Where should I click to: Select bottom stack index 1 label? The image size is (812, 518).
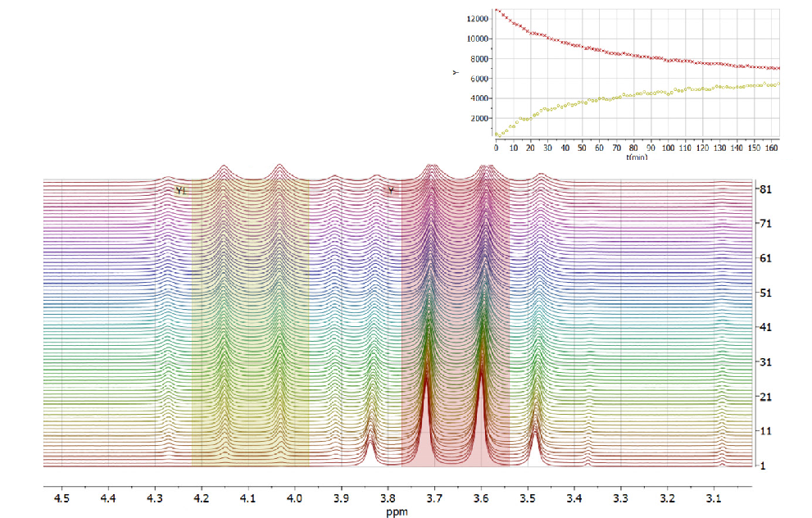tap(762, 466)
